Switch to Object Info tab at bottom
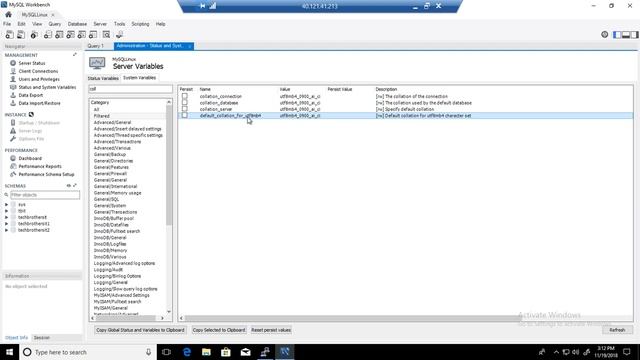This screenshot has width=640, height=360. coord(16,338)
